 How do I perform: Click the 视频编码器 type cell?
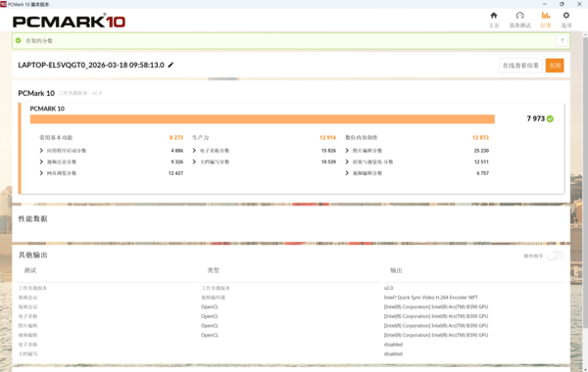coord(214,298)
